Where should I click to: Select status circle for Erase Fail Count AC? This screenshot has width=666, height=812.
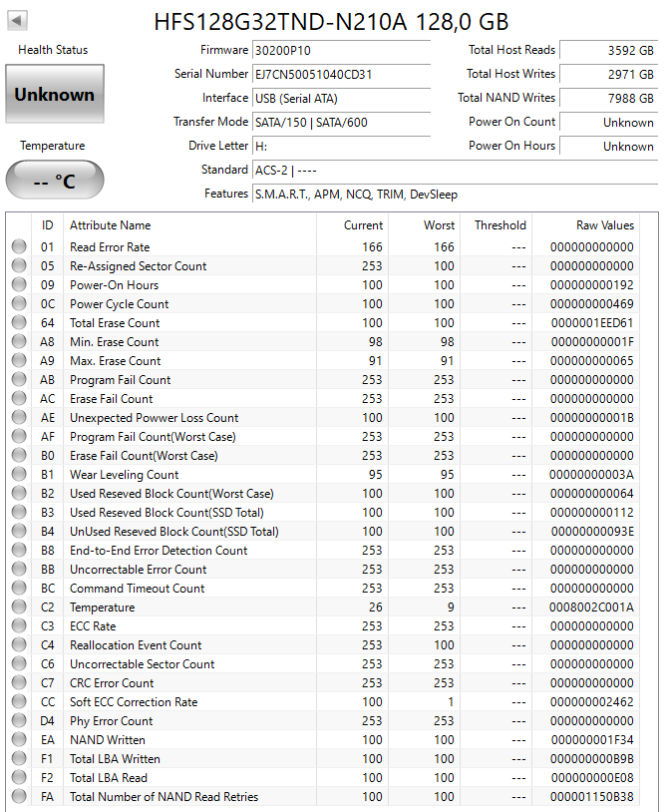[x=19, y=398]
